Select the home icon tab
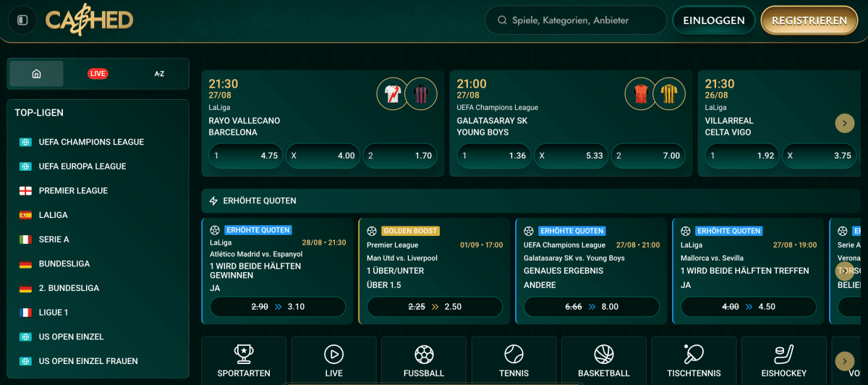868x385 pixels. 36,74
